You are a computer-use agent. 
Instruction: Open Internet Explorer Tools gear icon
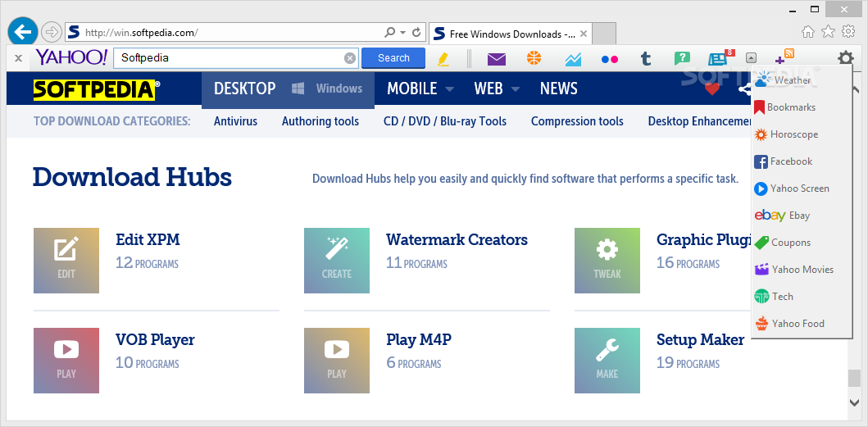(x=848, y=32)
